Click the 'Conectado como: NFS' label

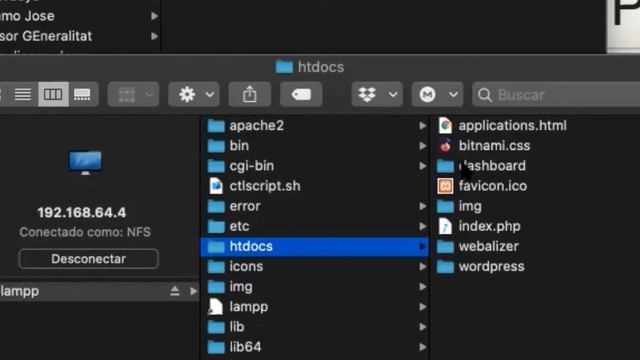tap(85, 232)
